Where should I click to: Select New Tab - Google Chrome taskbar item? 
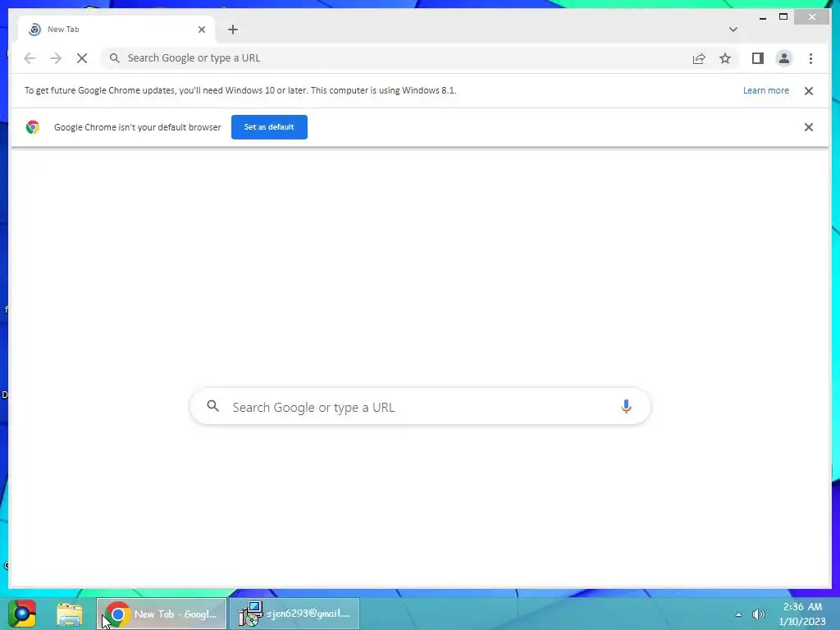(x=162, y=614)
